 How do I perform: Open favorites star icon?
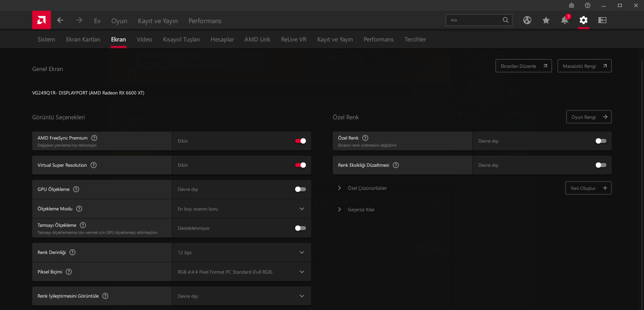tap(546, 20)
